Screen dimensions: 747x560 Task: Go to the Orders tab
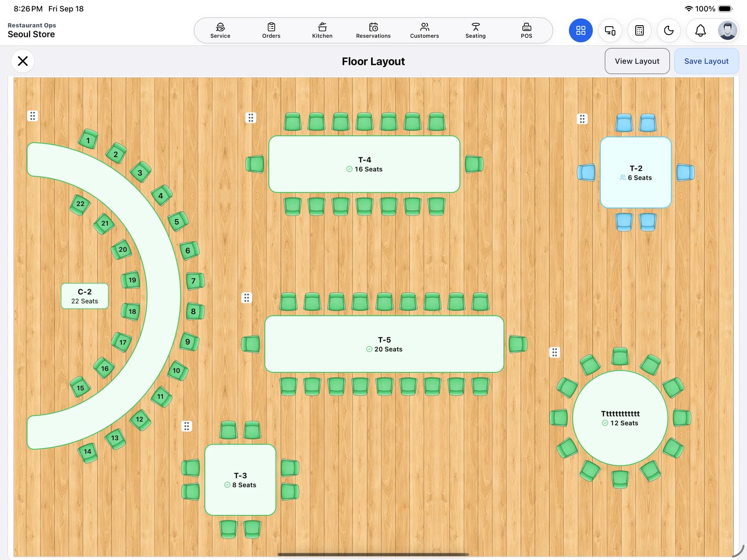[271, 30]
